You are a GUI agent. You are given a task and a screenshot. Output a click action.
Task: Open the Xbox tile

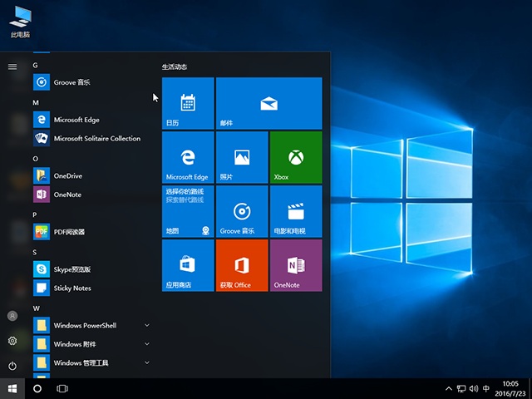pyautogui.click(x=295, y=157)
